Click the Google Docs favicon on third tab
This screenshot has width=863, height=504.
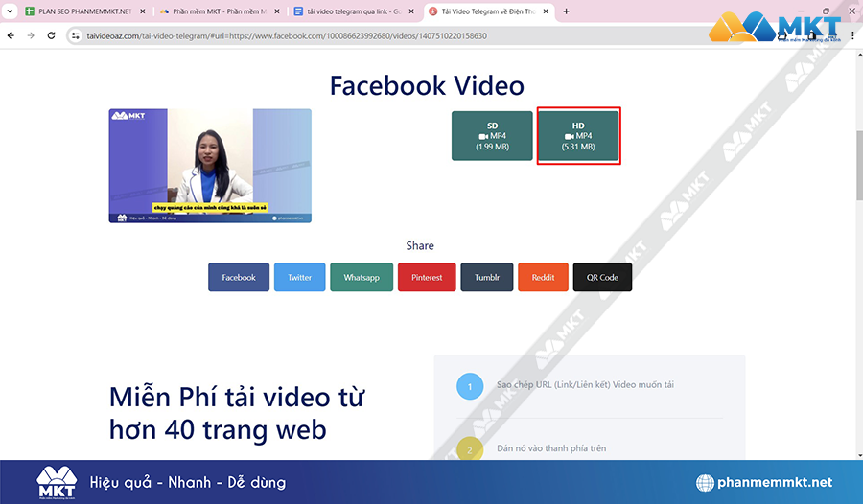[x=298, y=11]
